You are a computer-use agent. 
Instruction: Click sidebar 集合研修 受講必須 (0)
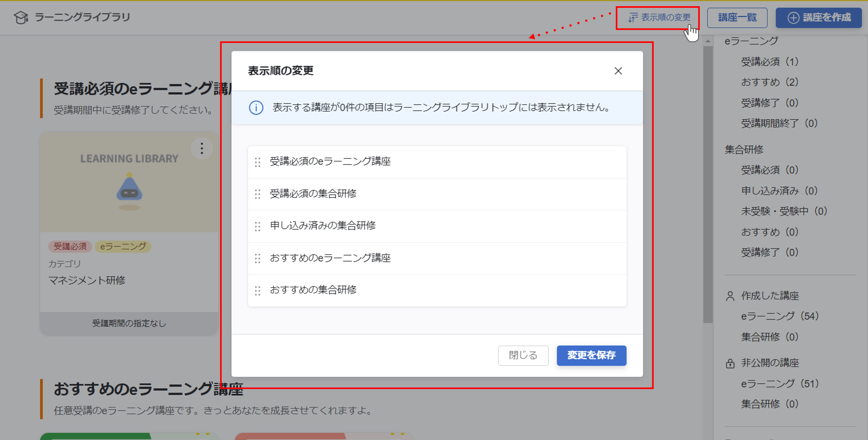(770, 170)
